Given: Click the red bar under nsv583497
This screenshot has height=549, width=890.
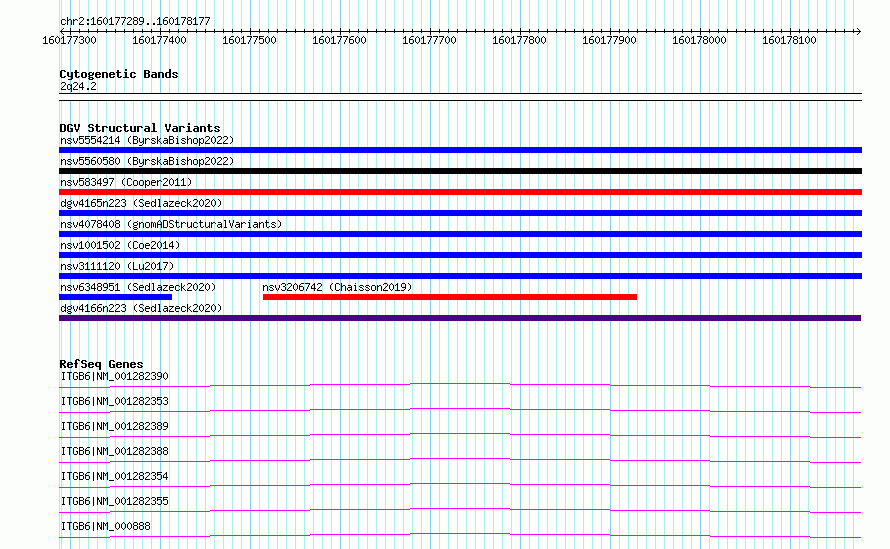Looking at the screenshot, I should point(460,192).
